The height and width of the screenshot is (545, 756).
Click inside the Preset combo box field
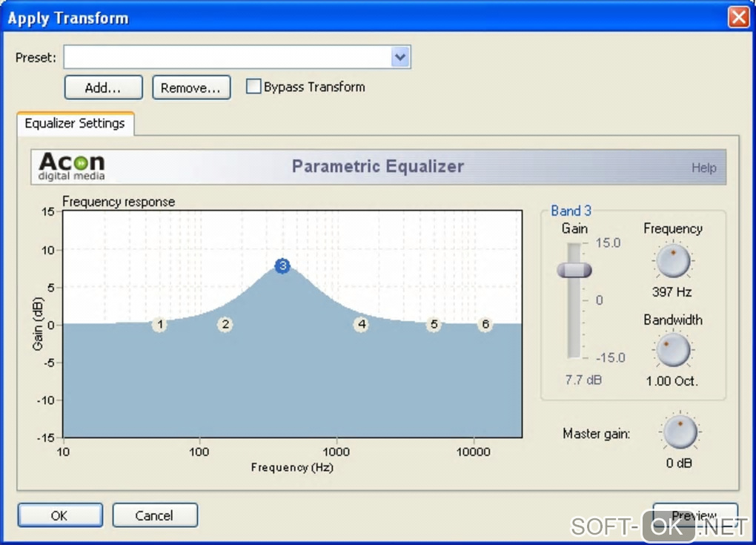pyautogui.click(x=228, y=57)
